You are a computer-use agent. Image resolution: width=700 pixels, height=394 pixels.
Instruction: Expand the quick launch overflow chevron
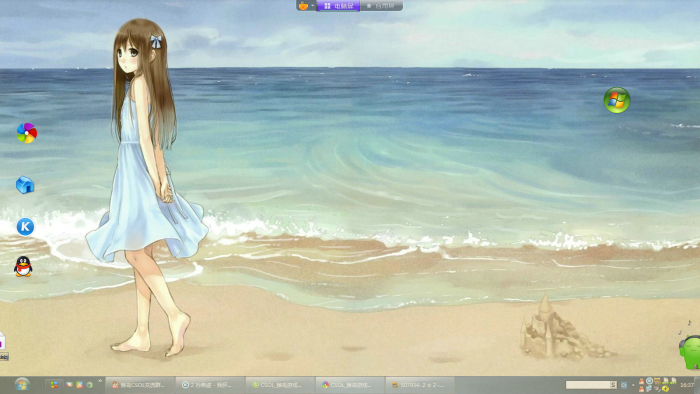100,381
